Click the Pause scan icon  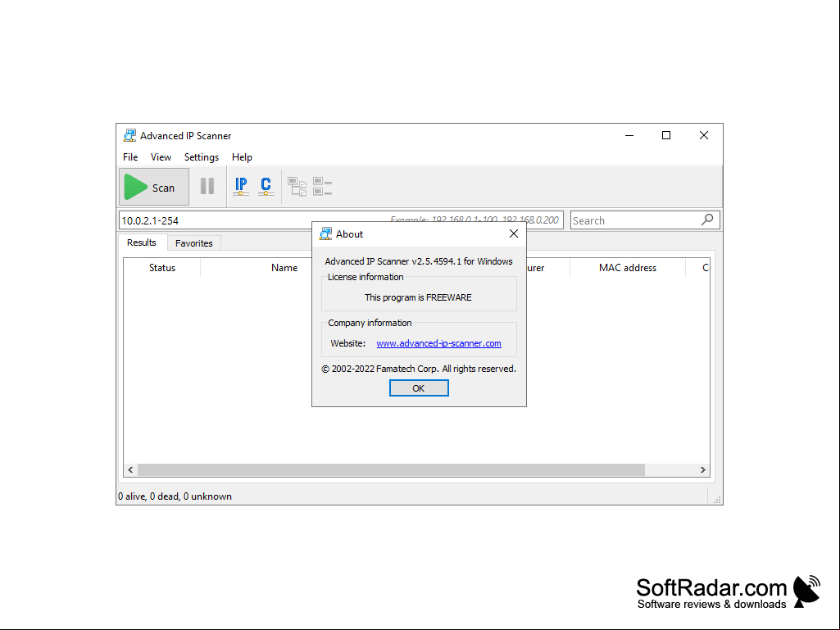tap(207, 187)
